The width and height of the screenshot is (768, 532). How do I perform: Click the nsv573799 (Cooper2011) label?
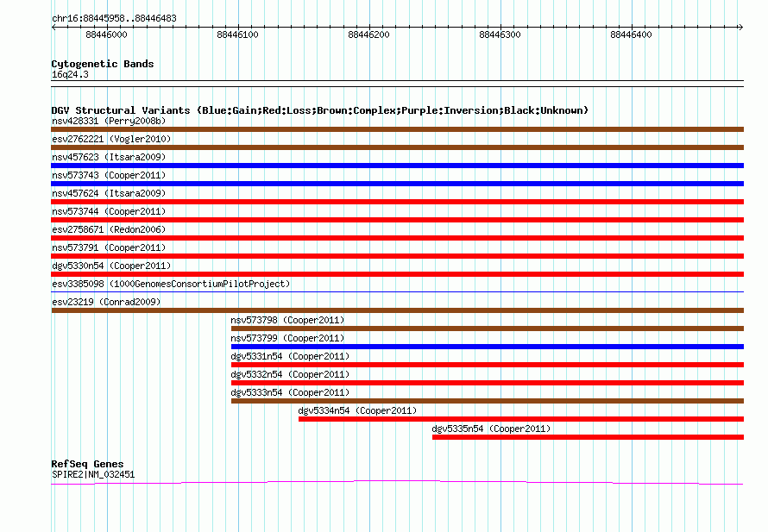point(287,338)
